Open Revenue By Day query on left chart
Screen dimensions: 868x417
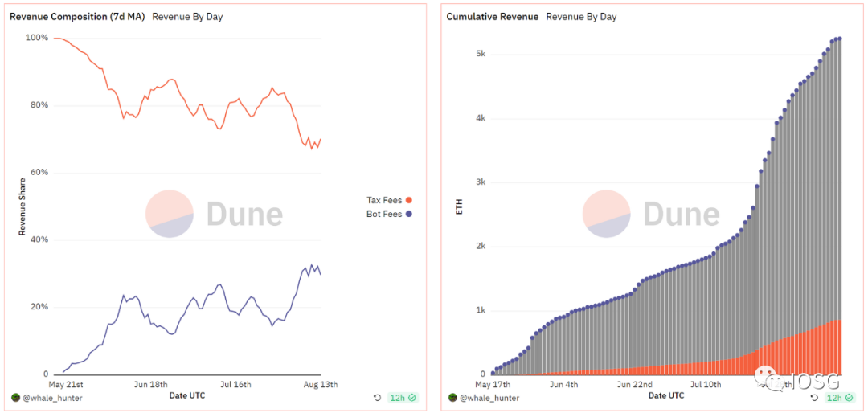pos(187,17)
